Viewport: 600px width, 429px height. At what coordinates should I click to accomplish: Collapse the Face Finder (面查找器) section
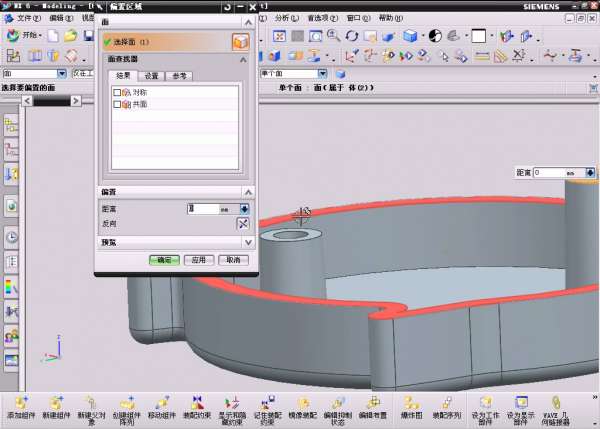tap(243, 61)
